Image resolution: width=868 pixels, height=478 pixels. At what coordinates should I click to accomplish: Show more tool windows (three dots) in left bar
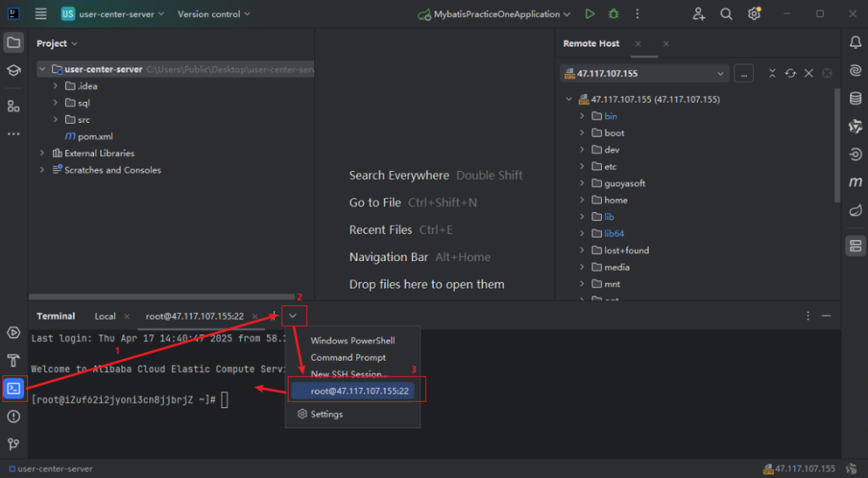14,134
